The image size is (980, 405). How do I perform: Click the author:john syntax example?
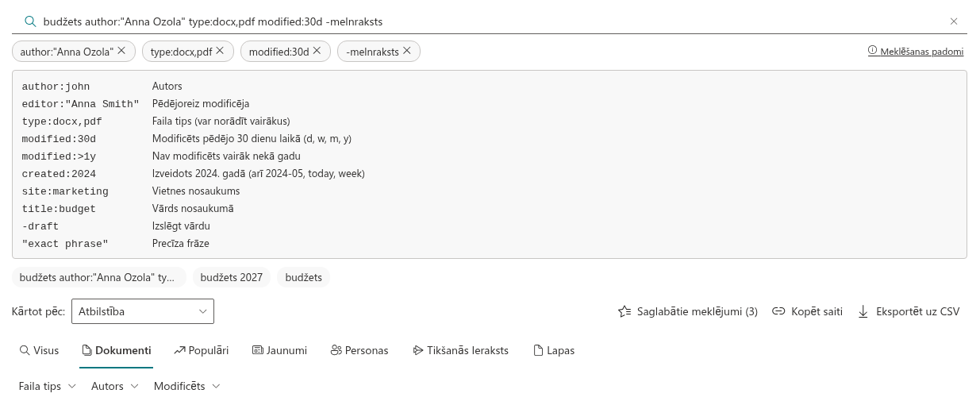[56, 87]
